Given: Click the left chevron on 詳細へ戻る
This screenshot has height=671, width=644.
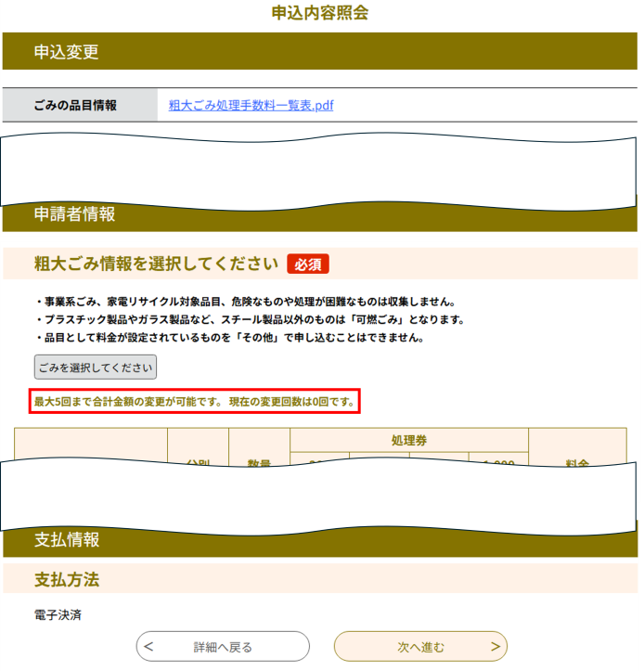Looking at the screenshot, I should coord(148,646).
